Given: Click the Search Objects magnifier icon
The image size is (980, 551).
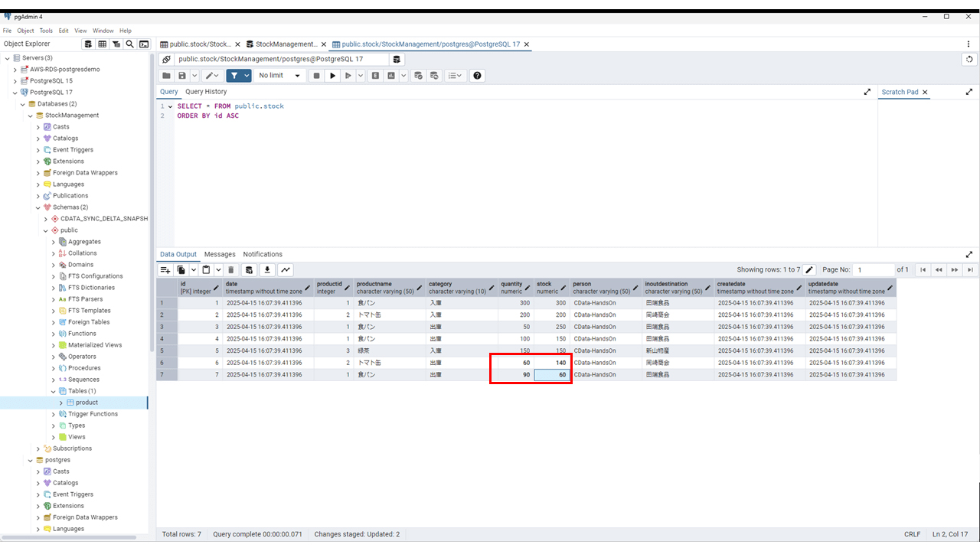Looking at the screenshot, I should pos(130,44).
